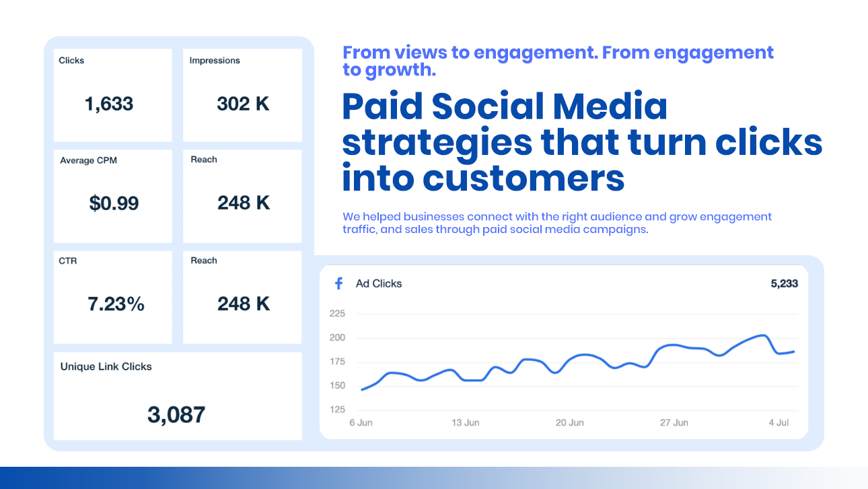Click the Reach card beside CTR

(x=242, y=296)
